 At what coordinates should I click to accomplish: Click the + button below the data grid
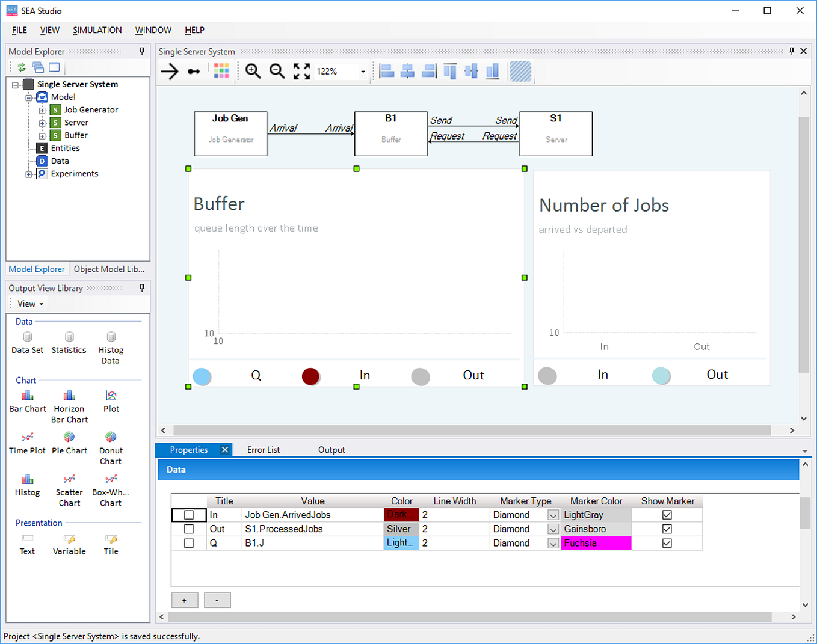click(185, 600)
